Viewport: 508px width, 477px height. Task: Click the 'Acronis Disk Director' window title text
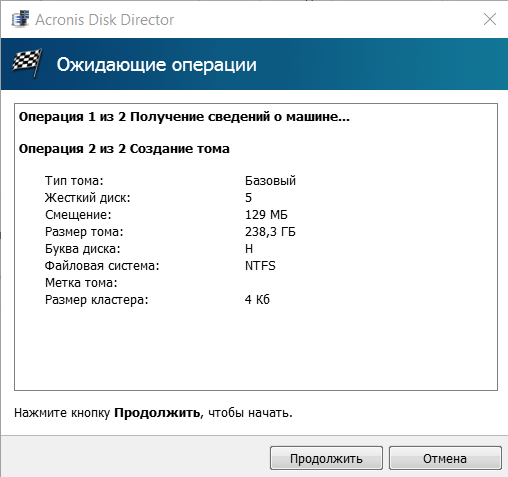(105, 20)
